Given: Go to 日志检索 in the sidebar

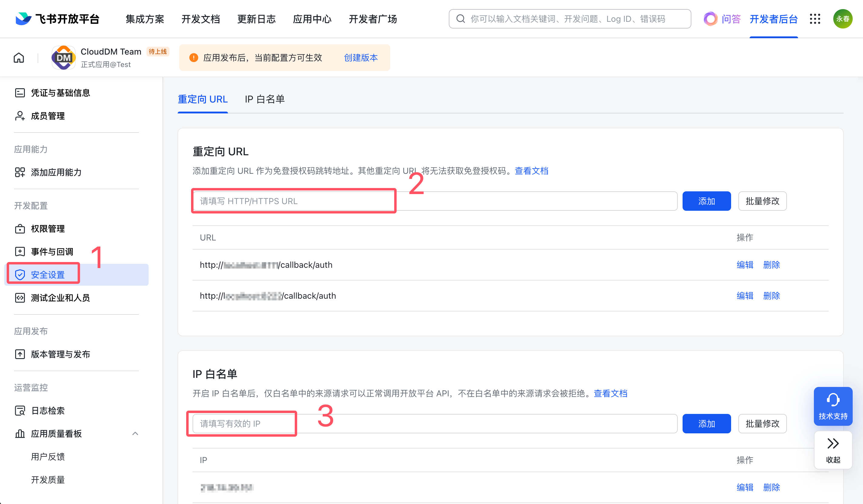Looking at the screenshot, I should point(48,411).
